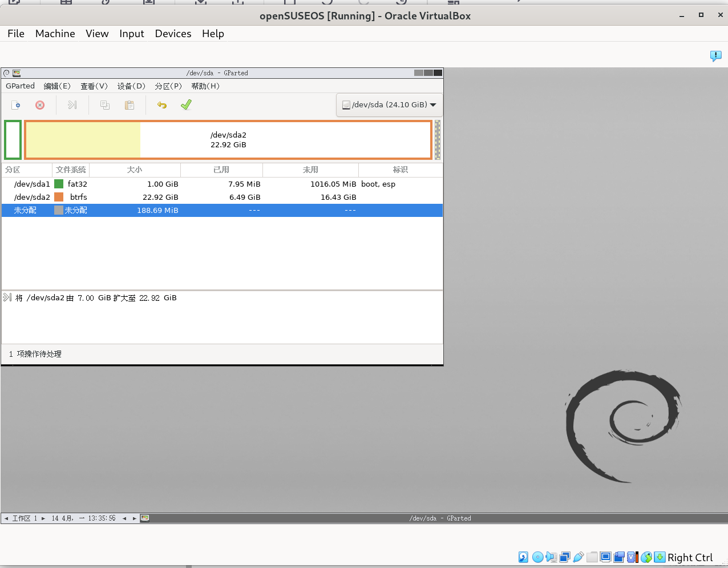Image resolution: width=728 pixels, height=568 pixels.
Task: Click the red Delete partition icon
Action: click(x=40, y=105)
